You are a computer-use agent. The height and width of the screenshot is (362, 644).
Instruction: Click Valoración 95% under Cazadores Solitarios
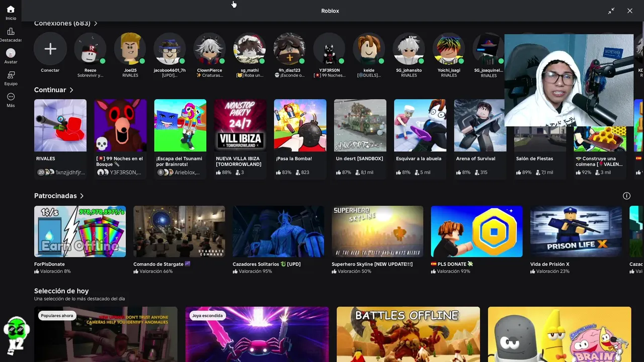click(x=256, y=271)
